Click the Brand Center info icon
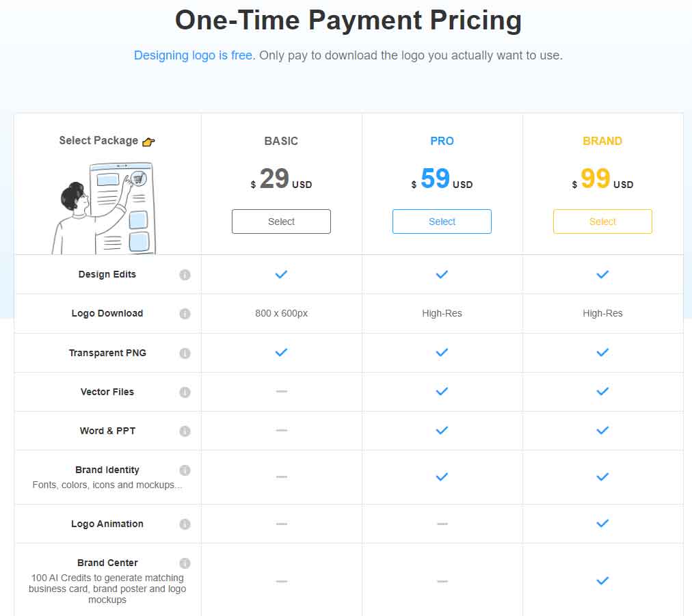The image size is (692, 616). 185,563
